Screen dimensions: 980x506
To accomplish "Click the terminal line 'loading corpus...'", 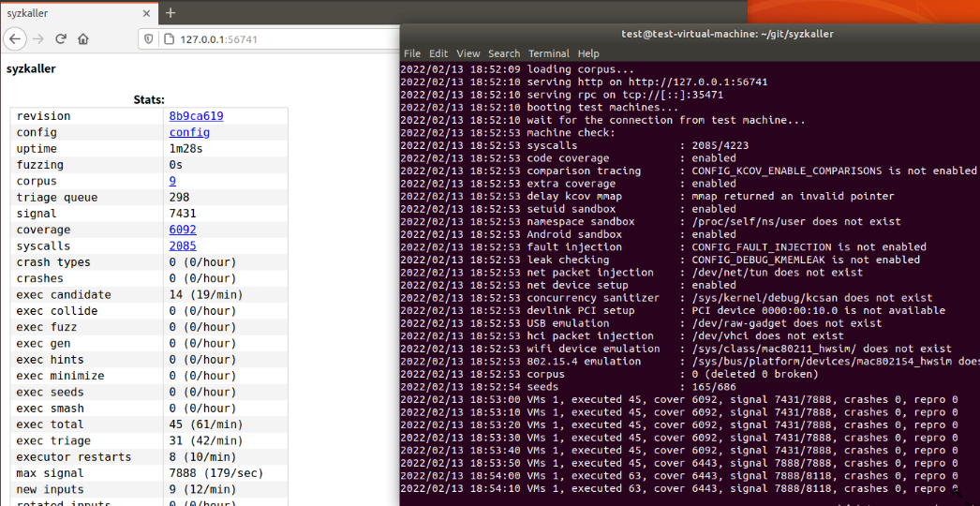I will click(581, 69).
